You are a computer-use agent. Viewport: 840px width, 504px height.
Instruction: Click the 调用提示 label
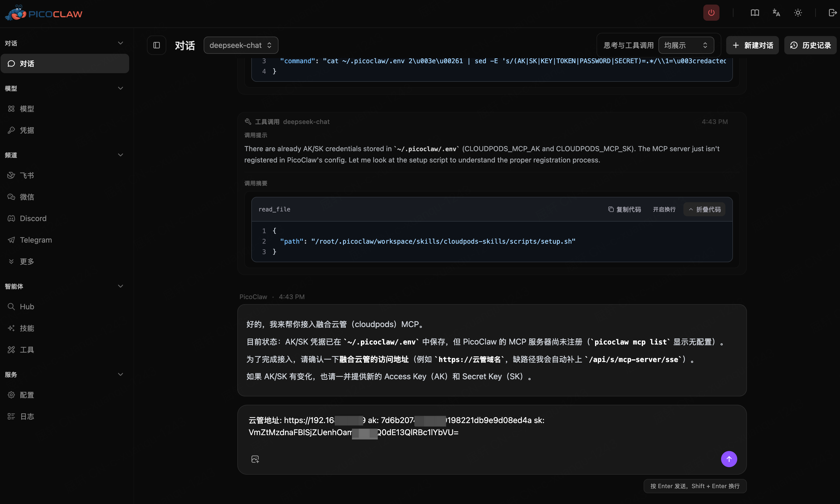coord(256,135)
